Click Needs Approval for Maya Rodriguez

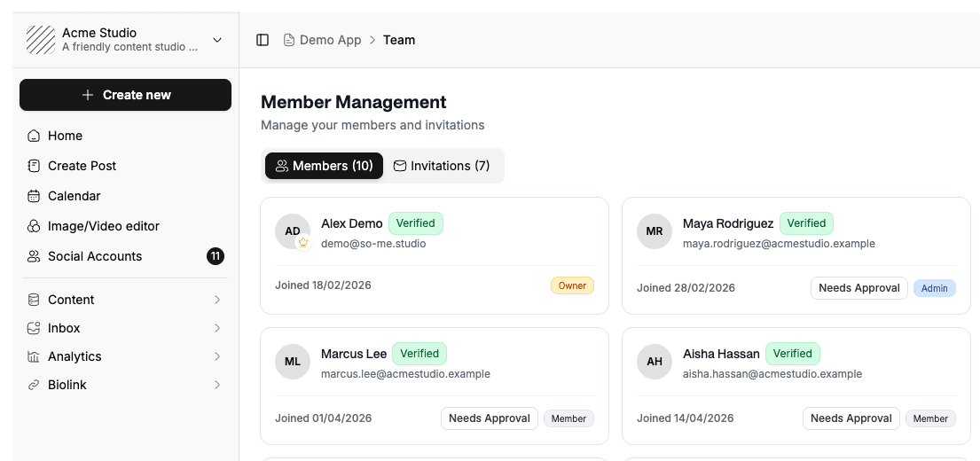859,288
